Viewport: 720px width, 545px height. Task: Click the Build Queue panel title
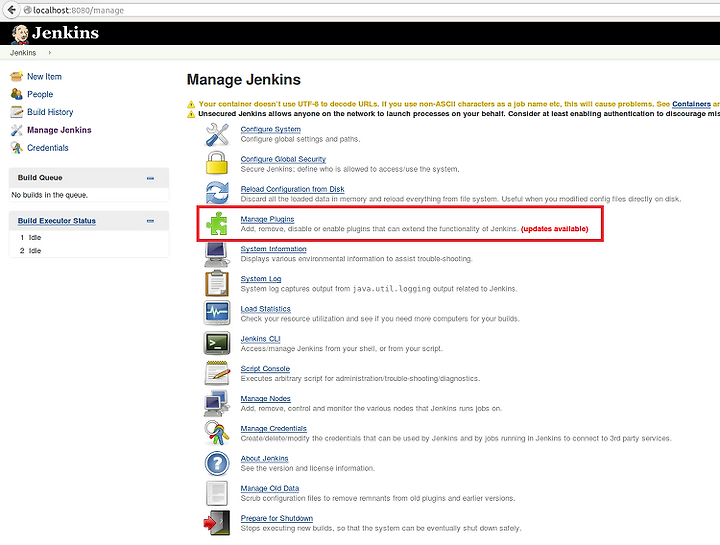[40, 178]
